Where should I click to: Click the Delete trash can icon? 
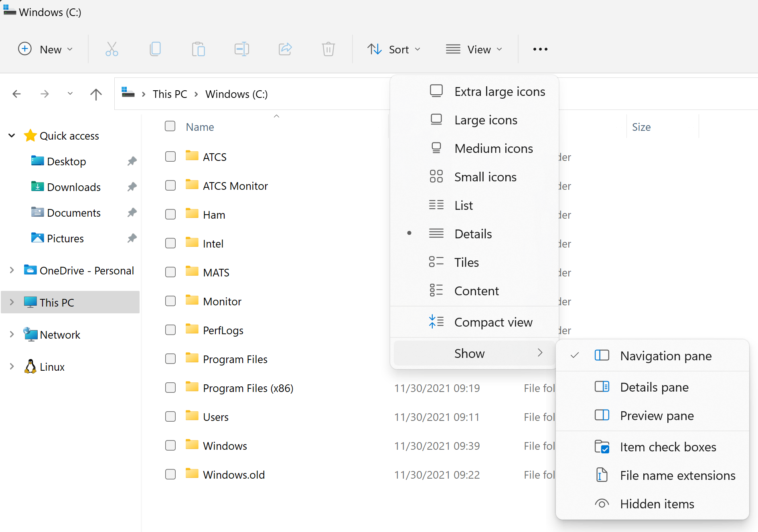(328, 49)
